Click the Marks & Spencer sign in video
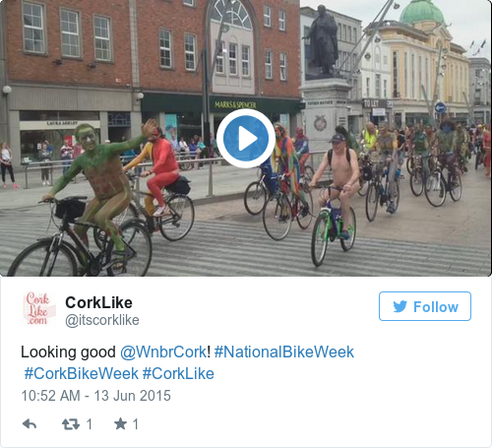The image size is (492, 448). (x=235, y=104)
